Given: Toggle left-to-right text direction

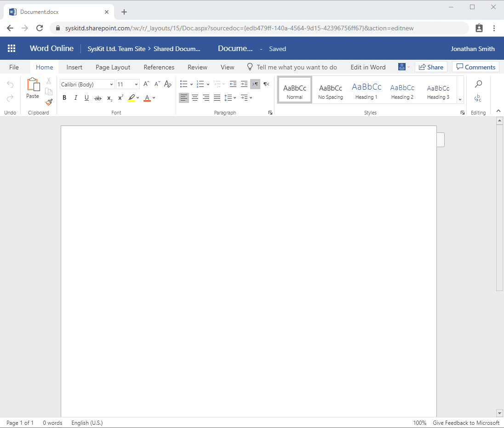Looking at the screenshot, I should (255, 84).
